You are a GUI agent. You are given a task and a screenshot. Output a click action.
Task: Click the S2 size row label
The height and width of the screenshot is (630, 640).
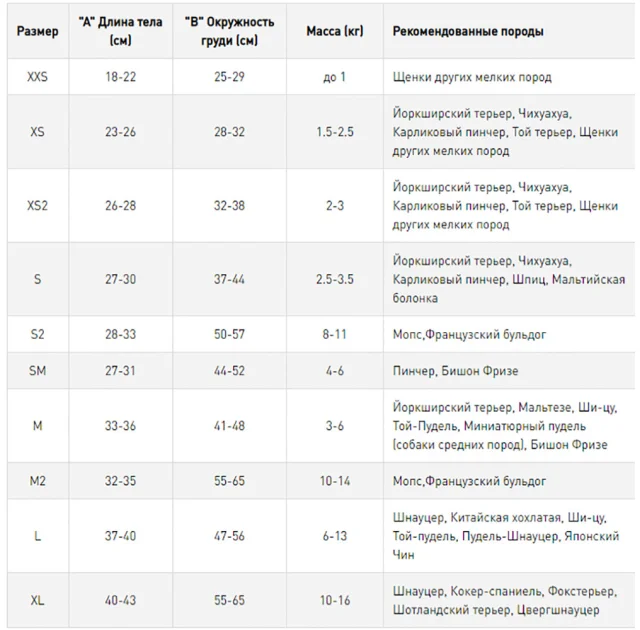coord(38,334)
